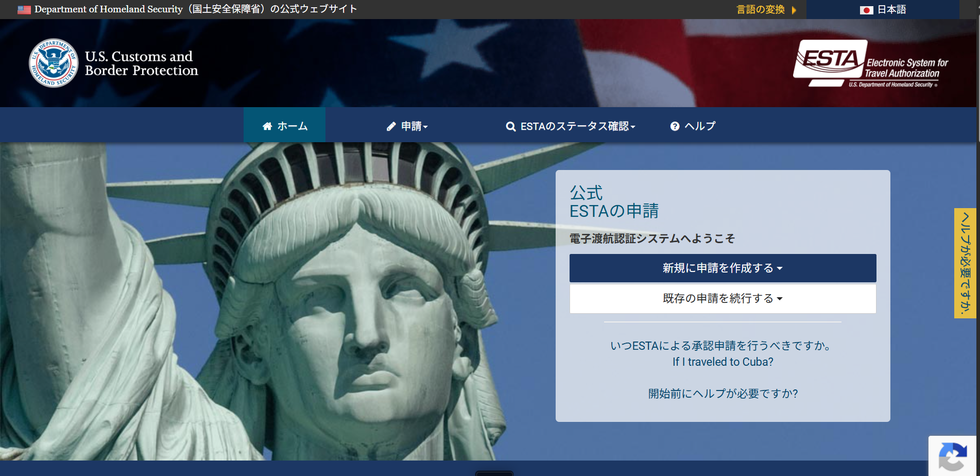This screenshot has width=980, height=476.
Task: Open the 日本語 language selector
Action: [x=883, y=9]
